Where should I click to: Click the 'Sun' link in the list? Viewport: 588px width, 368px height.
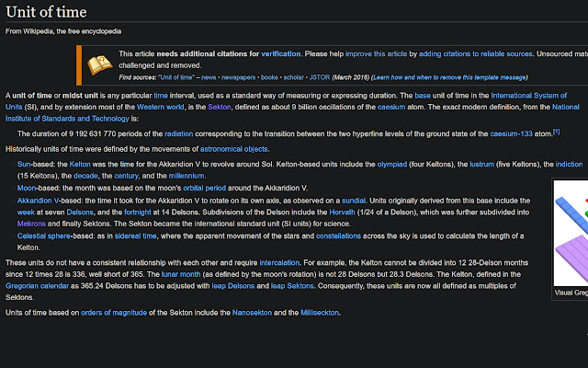(24, 164)
